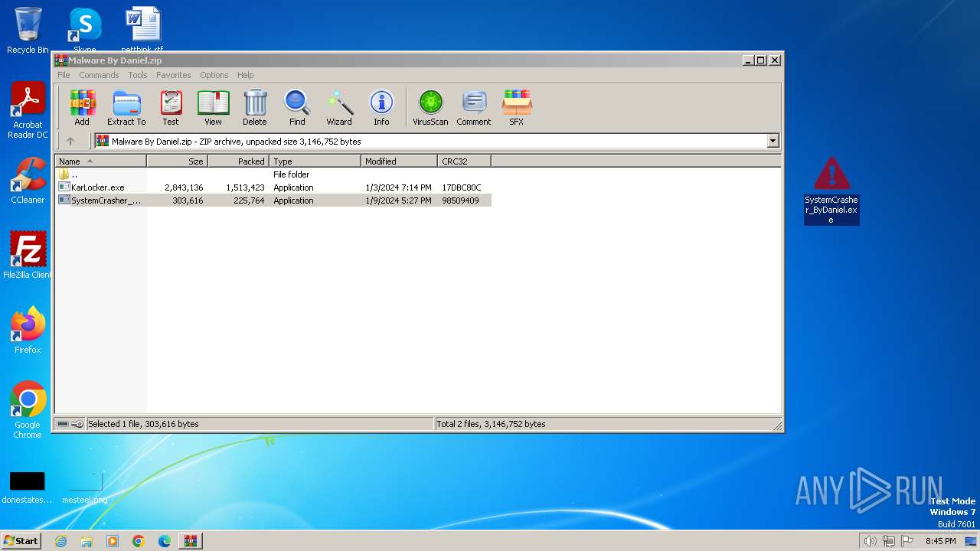Select the Acrobat Reader DC shortcut
The image size is (980, 551).
click(x=28, y=111)
